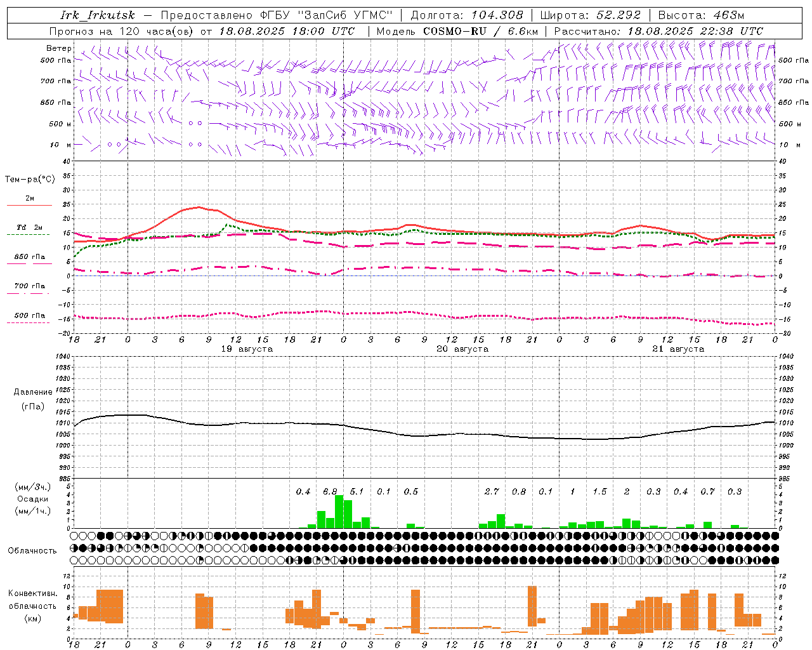Select the Прогноз на 120 часа(ов) text
Viewport: 812px width, 650px height.
point(122,31)
